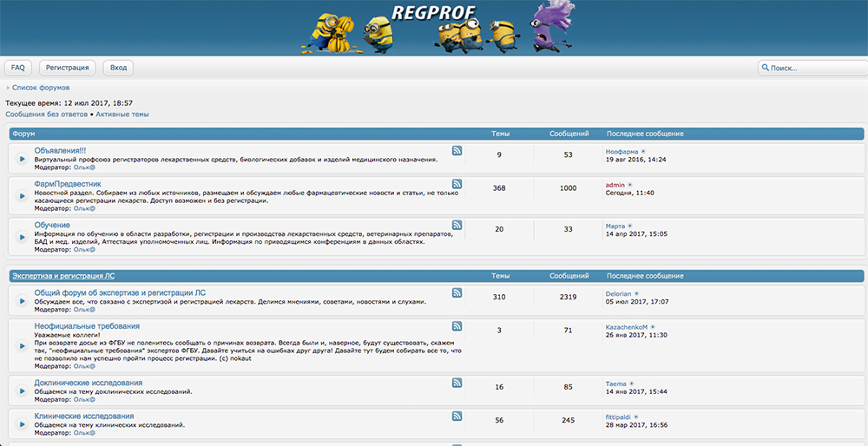
Task: Click the forum status icon beside ФармПредвестник
Action: click(22, 195)
